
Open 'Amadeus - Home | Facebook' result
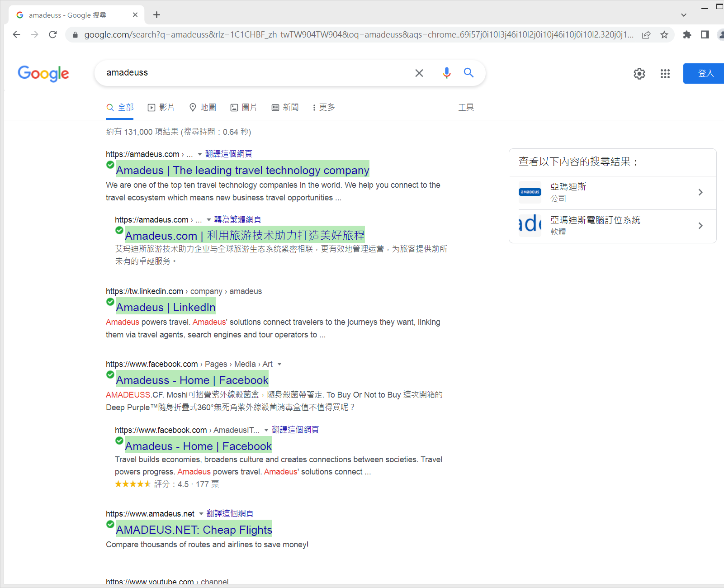[198, 446]
